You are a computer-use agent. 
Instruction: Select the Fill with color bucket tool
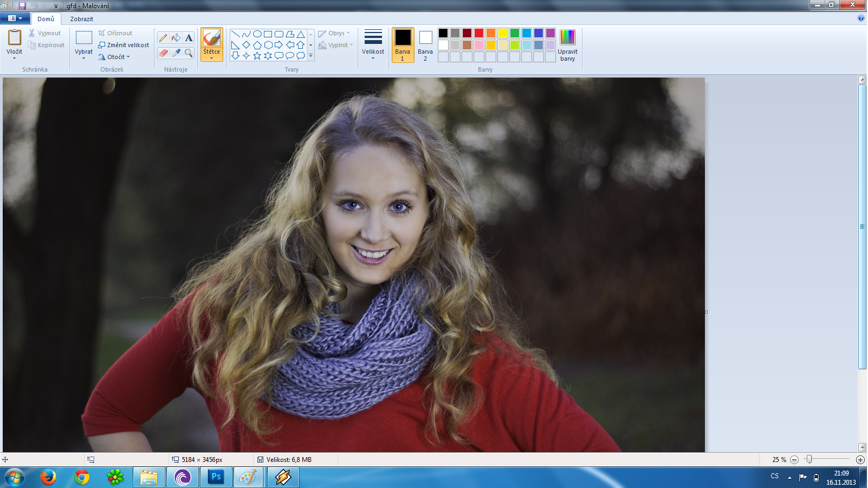[176, 38]
